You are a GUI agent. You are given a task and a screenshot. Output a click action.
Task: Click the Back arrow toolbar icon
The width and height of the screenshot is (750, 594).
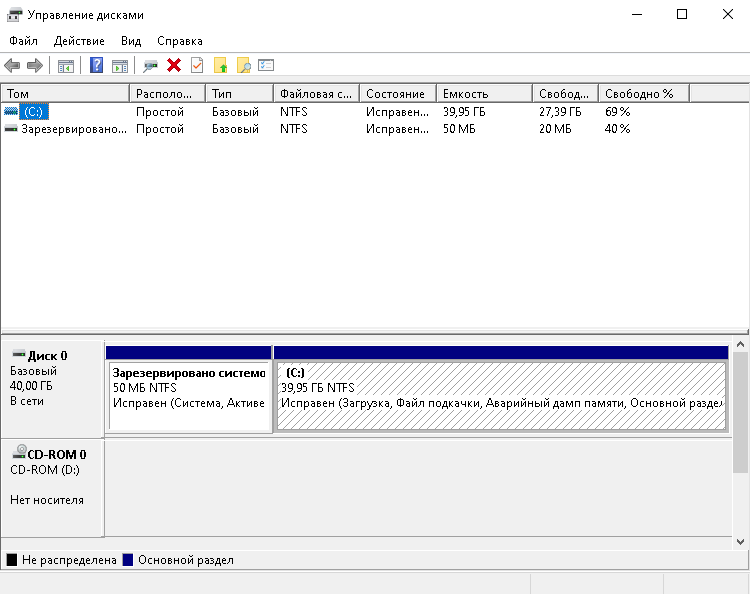(x=12, y=66)
